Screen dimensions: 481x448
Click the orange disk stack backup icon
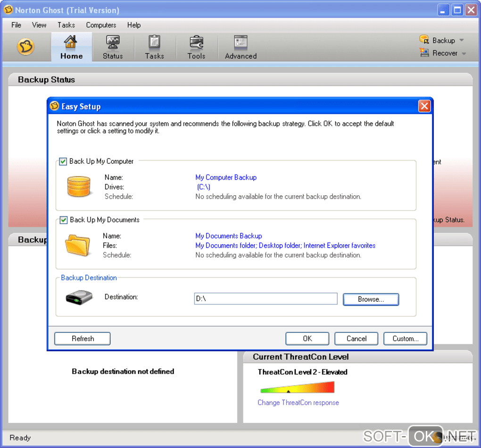click(79, 186)
